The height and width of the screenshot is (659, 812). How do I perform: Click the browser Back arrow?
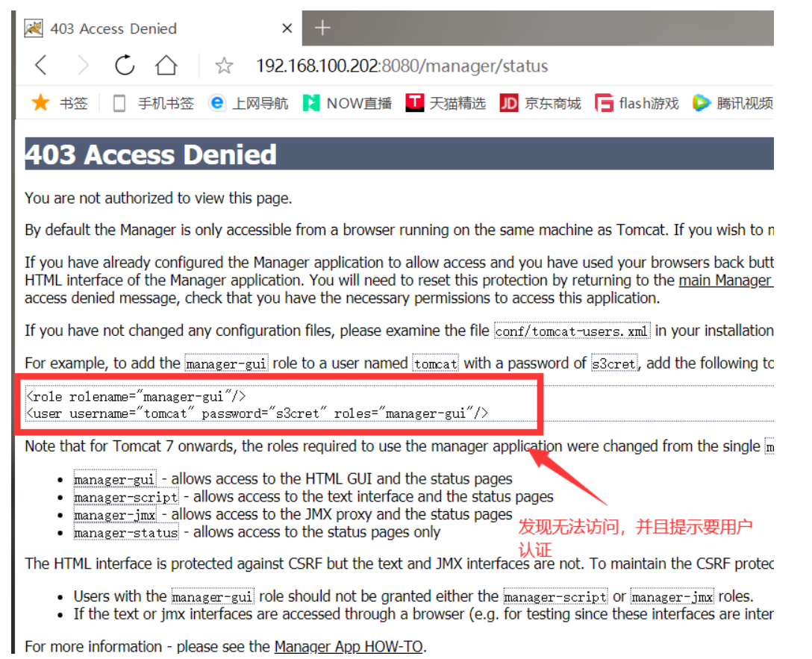[42, 66]
